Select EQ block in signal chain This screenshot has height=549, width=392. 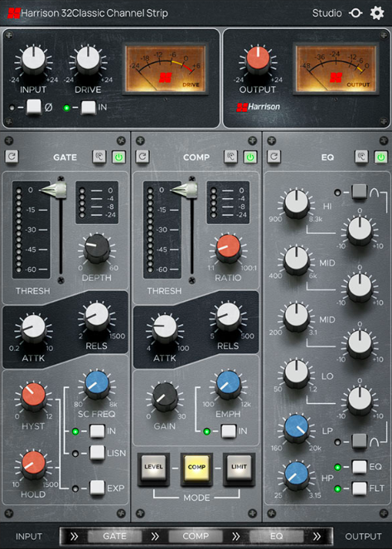(x=277, y=536)
